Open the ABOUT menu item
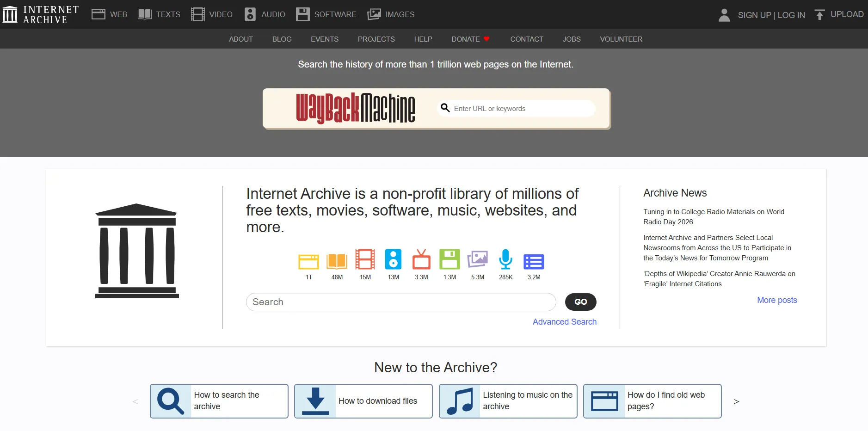 [241, 39]
